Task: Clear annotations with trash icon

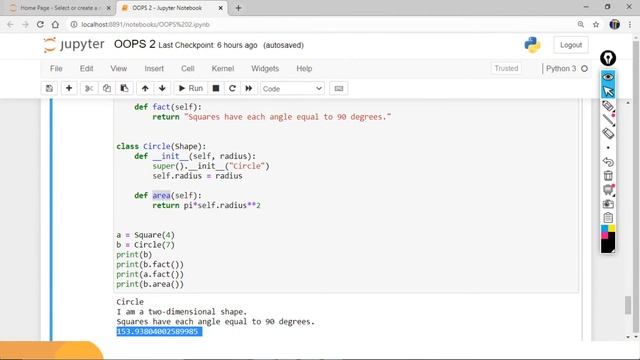Action: [x=608, y=176]
